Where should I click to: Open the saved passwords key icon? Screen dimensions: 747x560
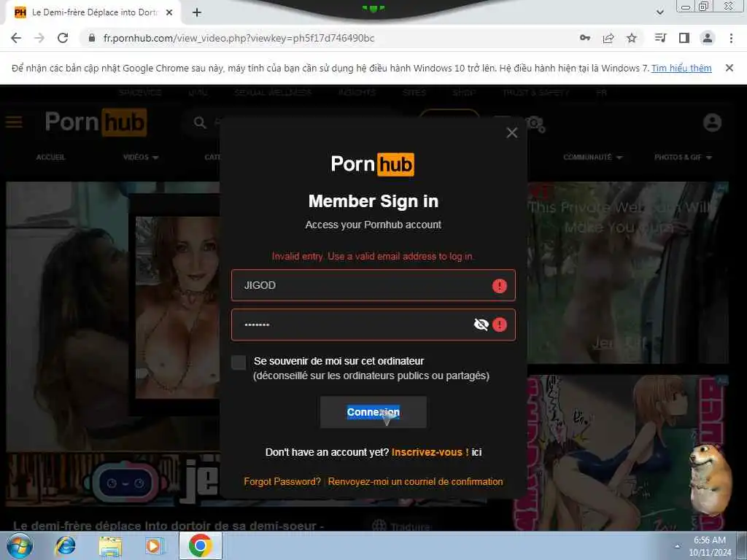point(585,38)
